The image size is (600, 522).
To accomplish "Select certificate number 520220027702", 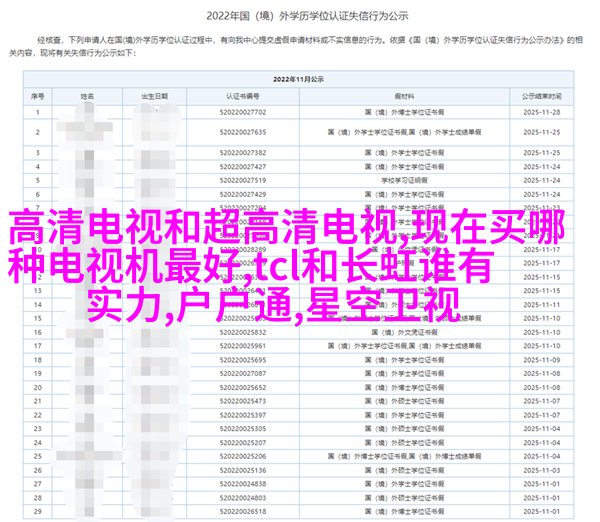I will (243, 113).
